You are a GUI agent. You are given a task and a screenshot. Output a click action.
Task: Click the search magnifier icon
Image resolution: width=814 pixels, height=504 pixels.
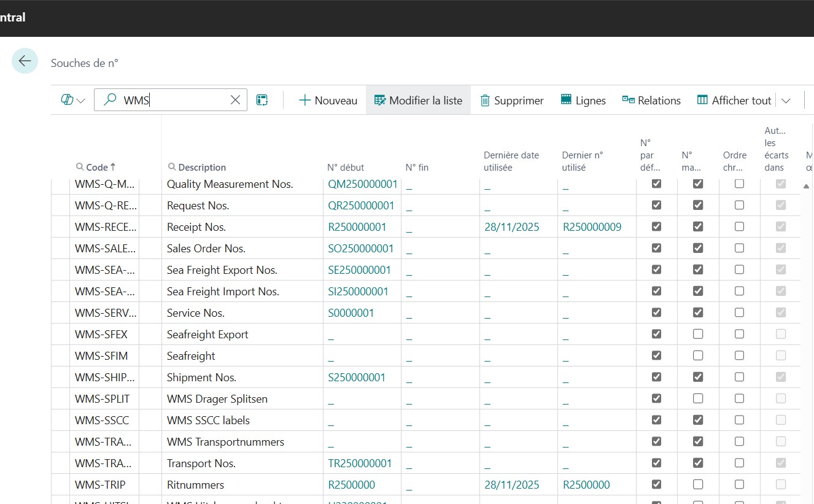point(110,100)
